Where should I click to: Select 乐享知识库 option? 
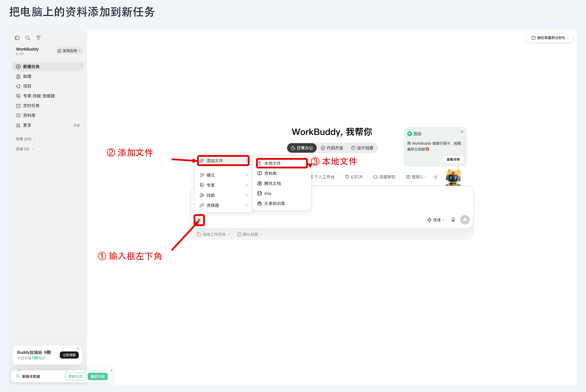(282, 204)
